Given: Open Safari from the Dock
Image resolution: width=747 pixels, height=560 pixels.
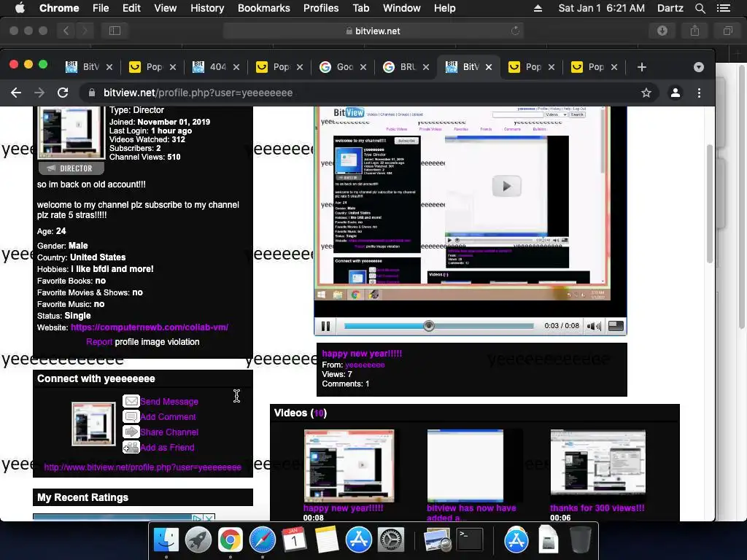Looking at the screenshot, I should click(x=263, y=540).
